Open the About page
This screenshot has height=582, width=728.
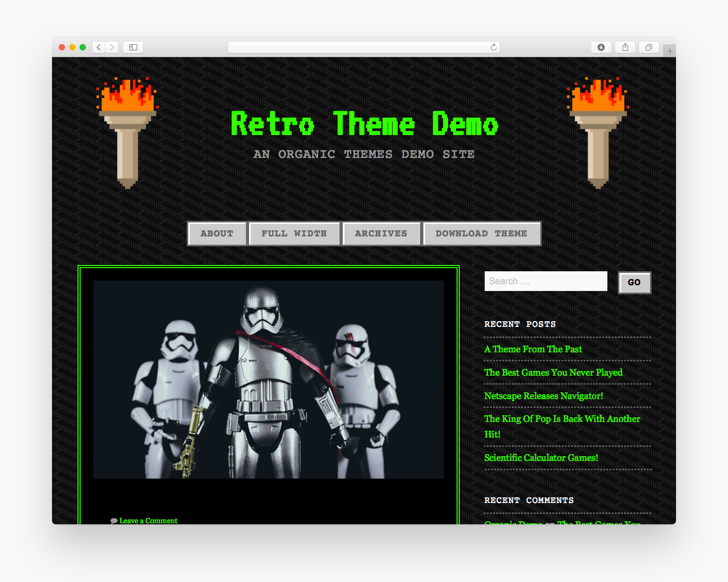point(217,233)
